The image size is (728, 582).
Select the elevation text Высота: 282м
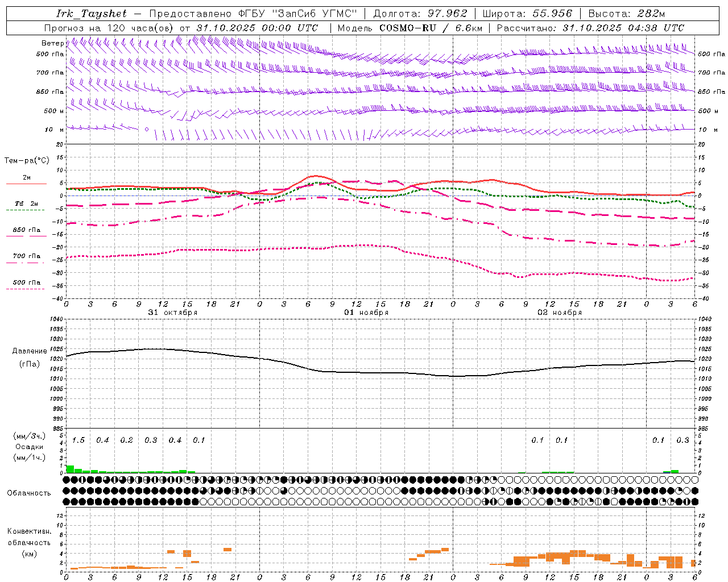pyautogui.click(x=626, y=14)
